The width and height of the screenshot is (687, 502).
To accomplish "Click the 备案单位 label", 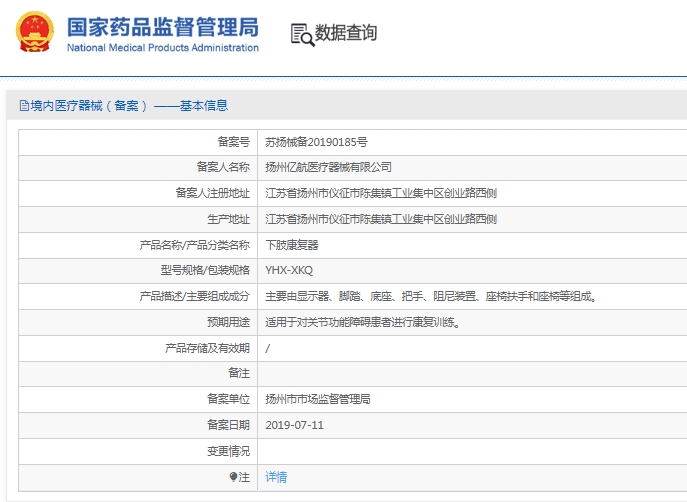I will click(x=228, y=399).
